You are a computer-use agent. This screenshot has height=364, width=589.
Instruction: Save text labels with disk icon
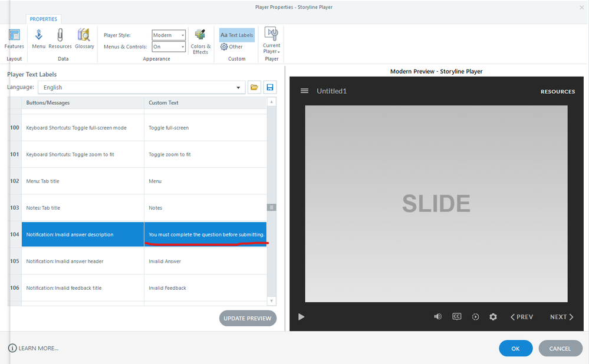(x=270, y=88)
